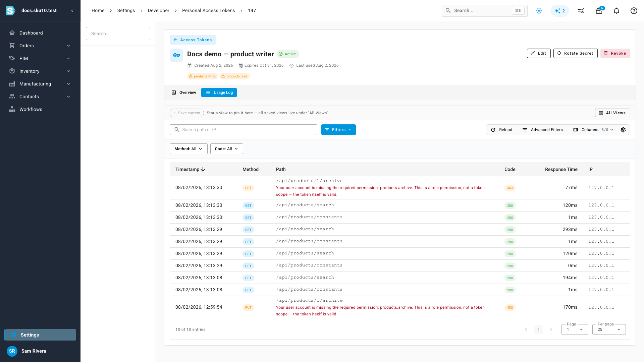
Task: Expand the Manufacturing sidebar section
Action: point(40,84)
